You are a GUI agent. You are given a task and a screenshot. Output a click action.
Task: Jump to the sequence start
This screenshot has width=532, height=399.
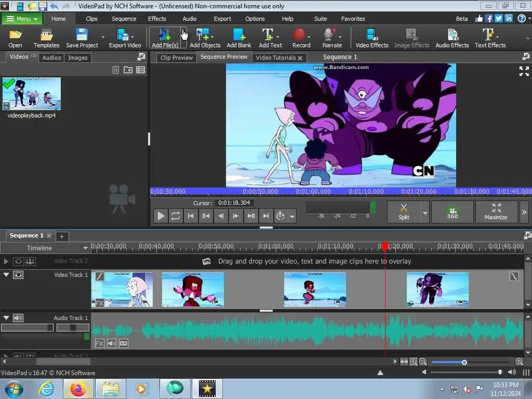coord(191,216)
